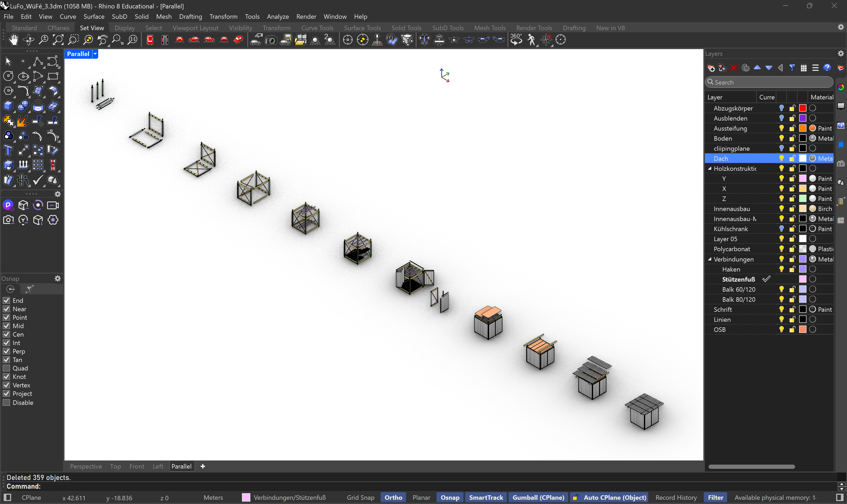
Task: Uncheck the Perp object snap
Action: (x=6, y=351)
